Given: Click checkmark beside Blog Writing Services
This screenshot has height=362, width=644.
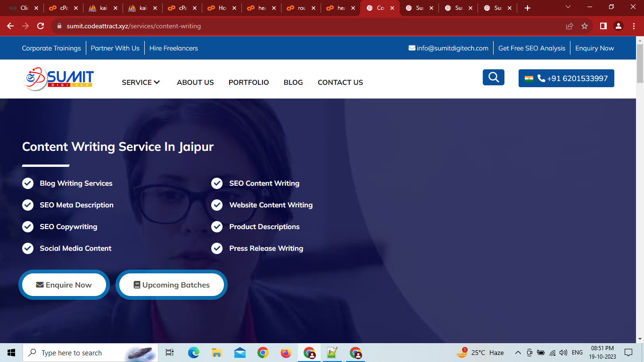Looking at the screenshot, I should (28, 183).
